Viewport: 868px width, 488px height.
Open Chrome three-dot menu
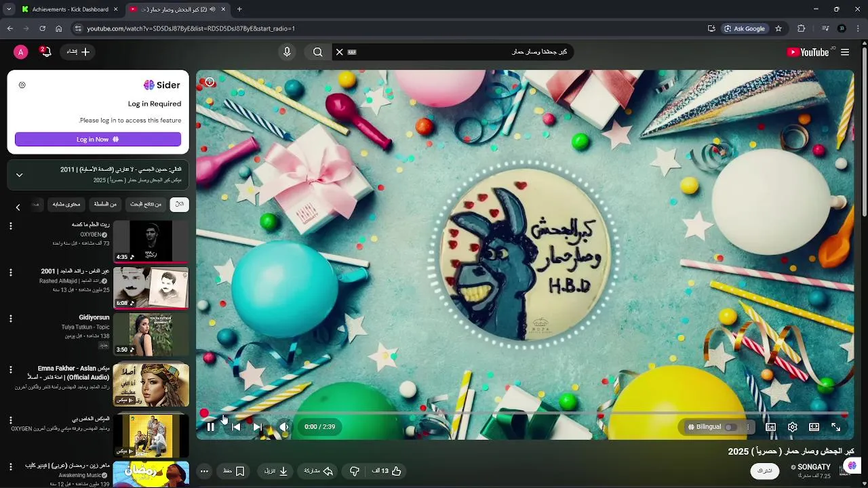click(859, 28)
